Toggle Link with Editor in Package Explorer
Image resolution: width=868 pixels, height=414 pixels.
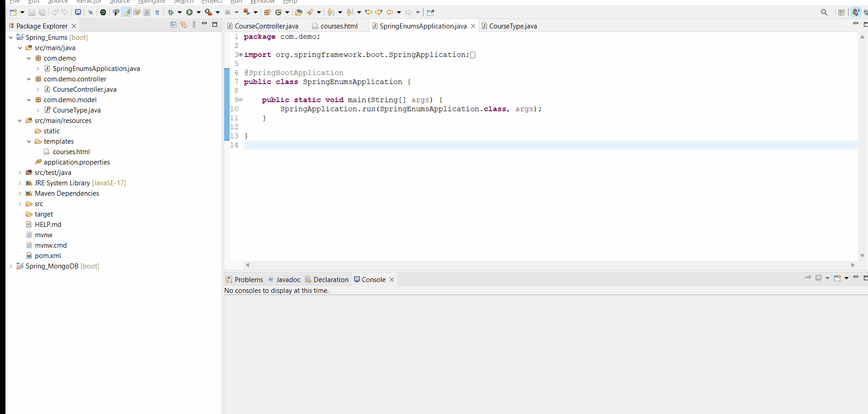[184, 25]
